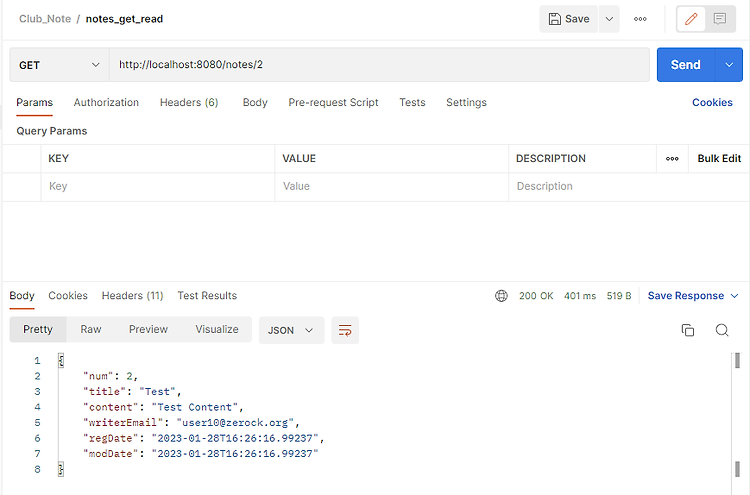This screenshot has width=750, height=495.
Task: Click the "writerEmail" line in response
Action: 191,423
